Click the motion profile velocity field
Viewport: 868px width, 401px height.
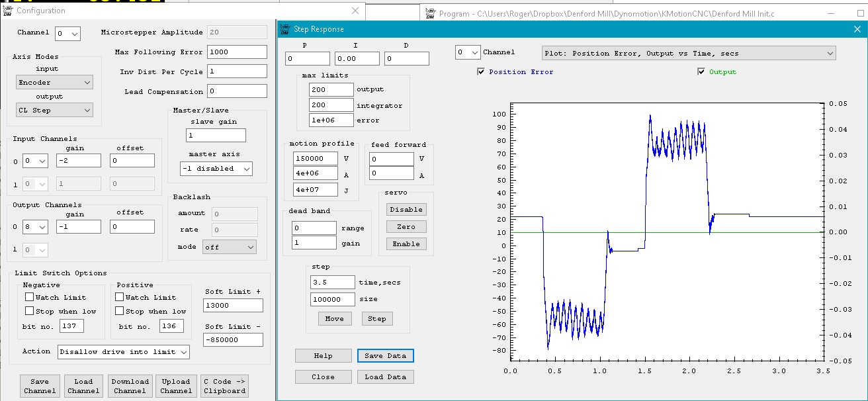pyautogui.click(x=314, y=159)
